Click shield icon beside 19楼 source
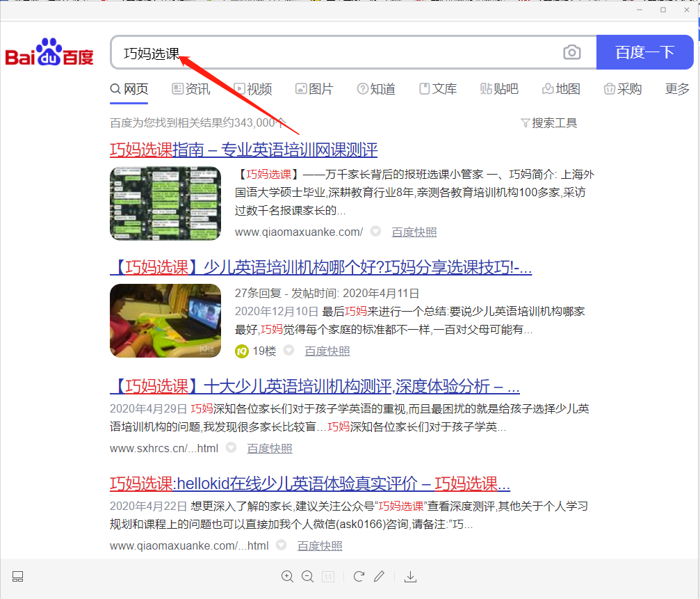Image resolution: width=700 pixels, height=599 pixels. [289, 350]
